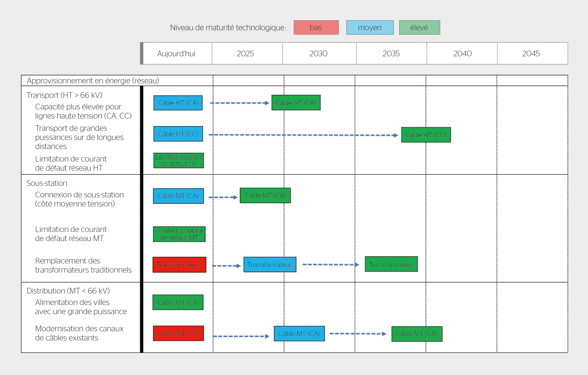Select the 2040 timeline column header
Image resolution: width=588 pixels, height=375 pixels.
tap(462, 54)
